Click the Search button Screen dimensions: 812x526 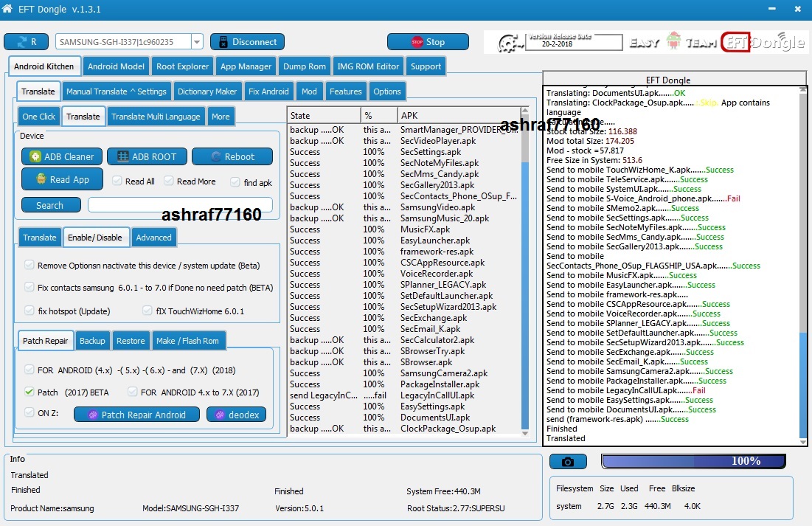point(51,205)
